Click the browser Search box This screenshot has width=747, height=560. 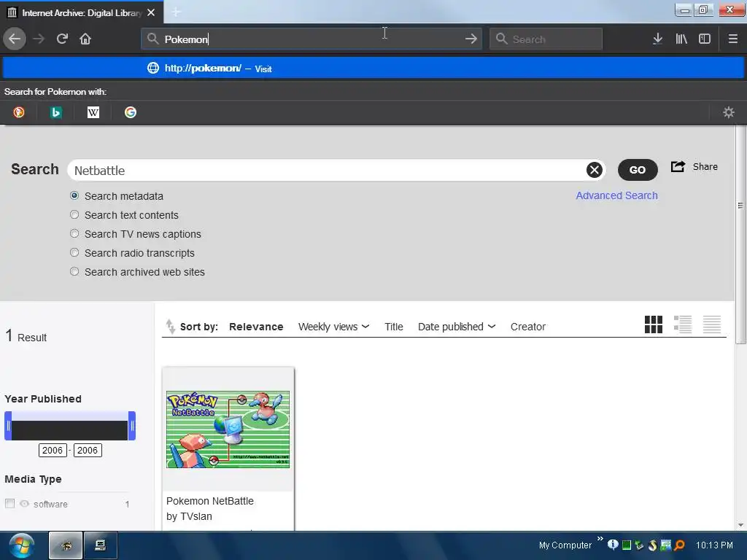tap(546, 39)
